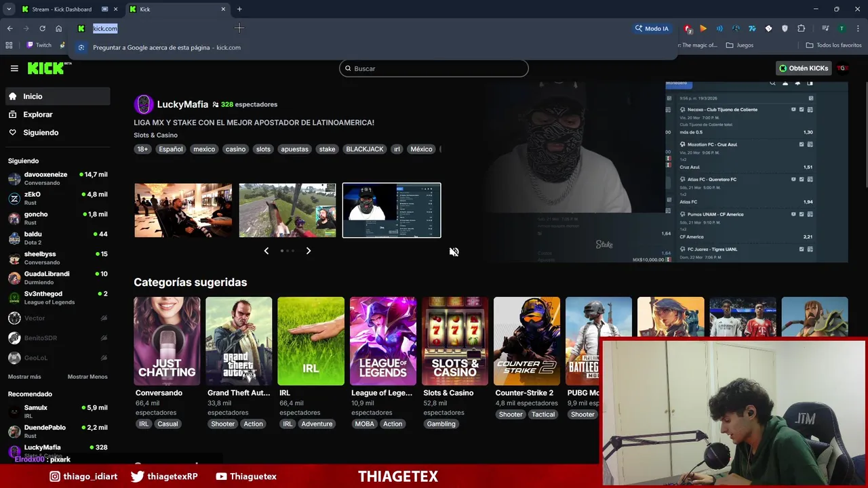868x488 pixels.
Task: Open Chrome three-dot menu
Action: (859, 28)
